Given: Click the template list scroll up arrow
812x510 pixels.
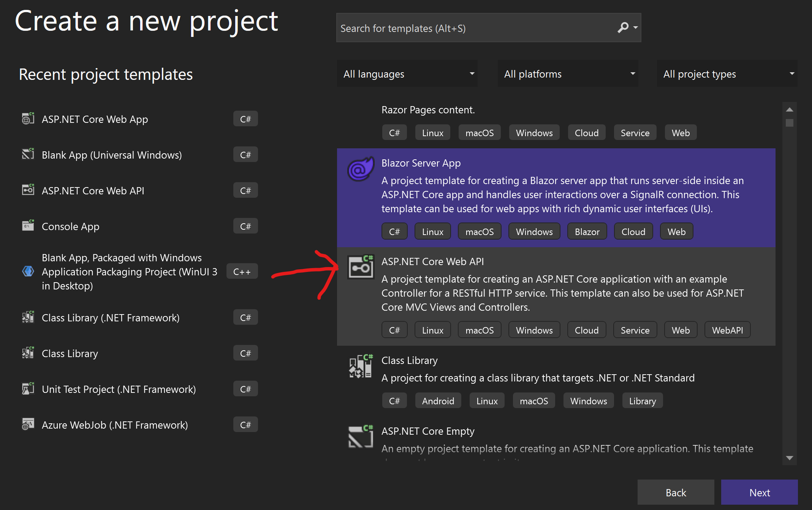Looking at the screenshot, I should [x=789, y=110].
